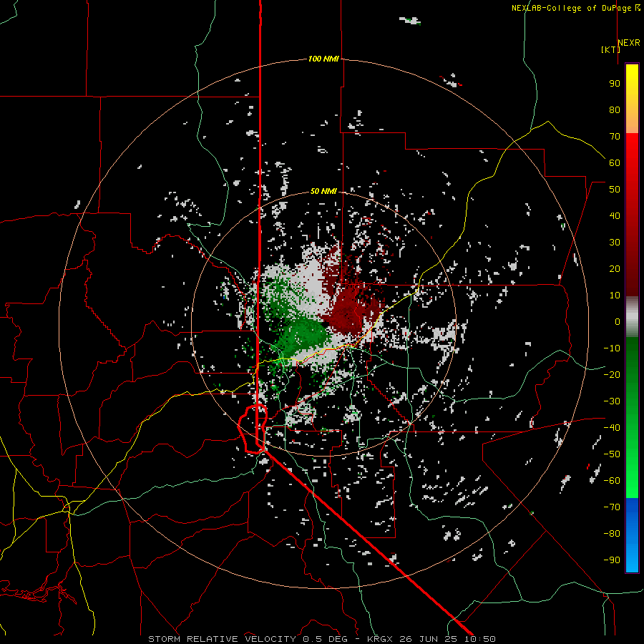Click the thick red outlined polygon

click(253, 429)
